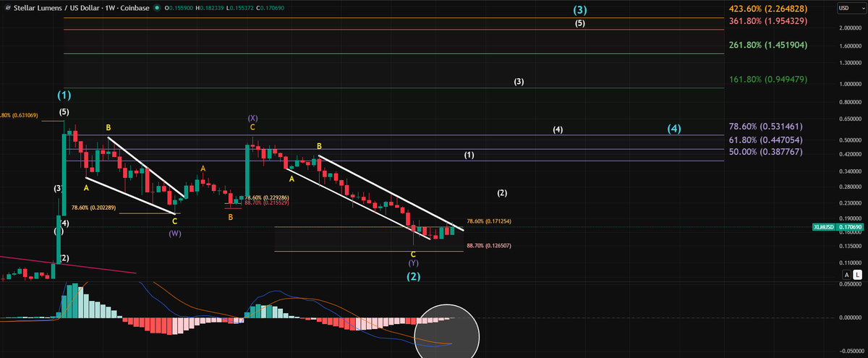Click the 78.60% (0.171254) retracement label
868x358 pixels.
(x=490, y=221)
